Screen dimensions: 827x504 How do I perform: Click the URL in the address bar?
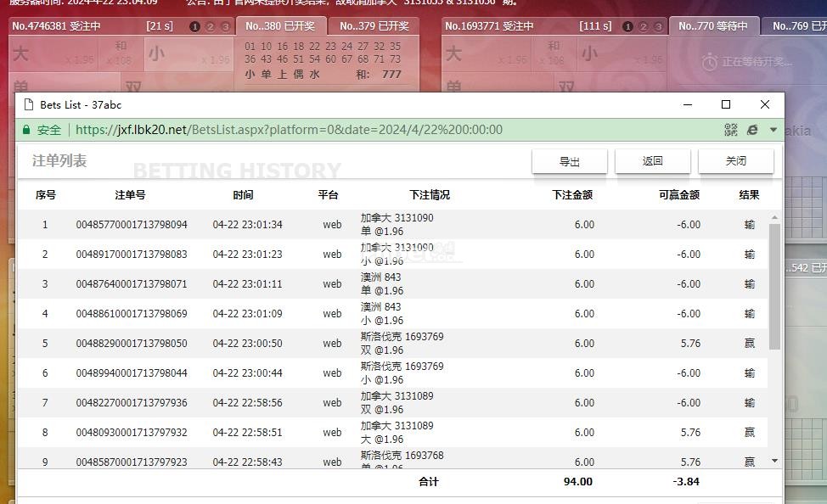(289, 130)
